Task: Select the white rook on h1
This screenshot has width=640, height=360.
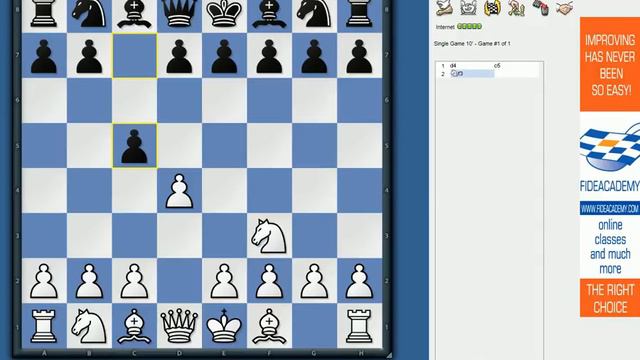Action: [x=359, y=326]
